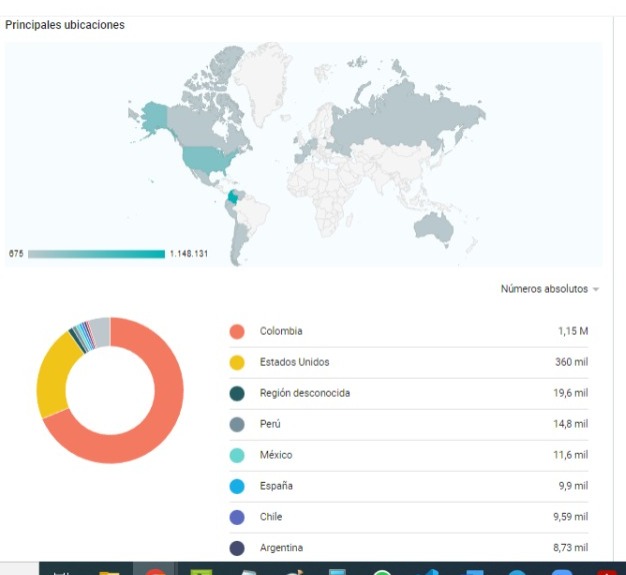Viewport: 626px width, 575px height.
Task: Click the dark teal Región desconocida dot
Action: coord(237,393)
